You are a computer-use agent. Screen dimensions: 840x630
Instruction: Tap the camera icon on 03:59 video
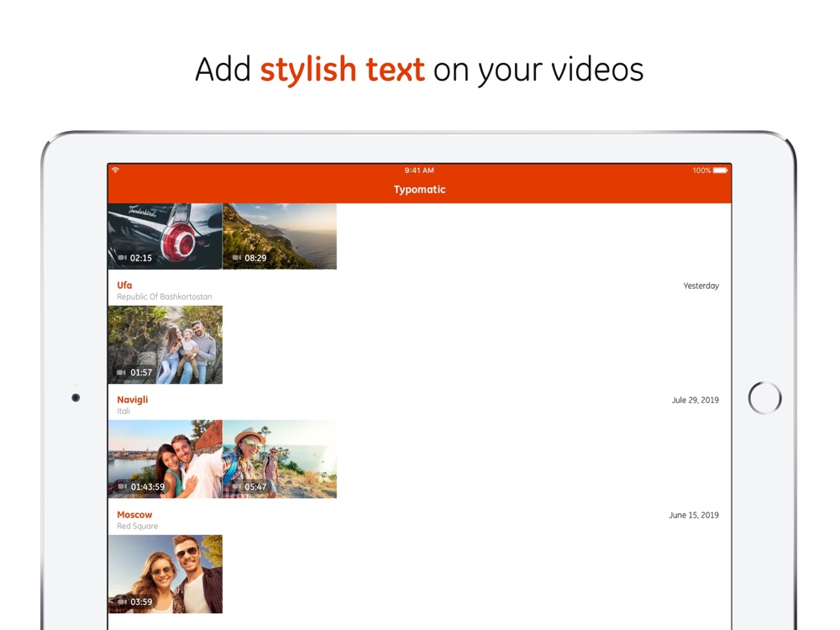click(122, 601)
